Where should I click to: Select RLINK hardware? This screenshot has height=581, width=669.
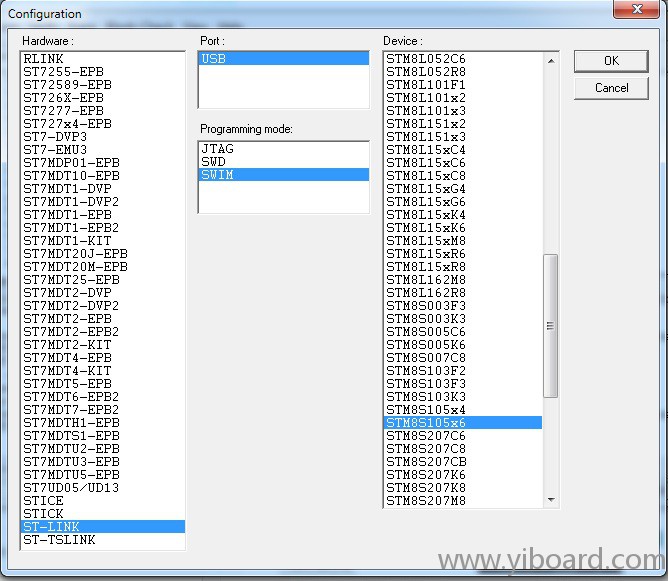point(103,58)
